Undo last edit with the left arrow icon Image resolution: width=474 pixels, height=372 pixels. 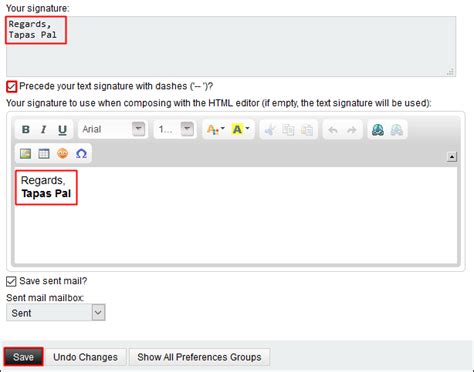(x=333, y=130)
